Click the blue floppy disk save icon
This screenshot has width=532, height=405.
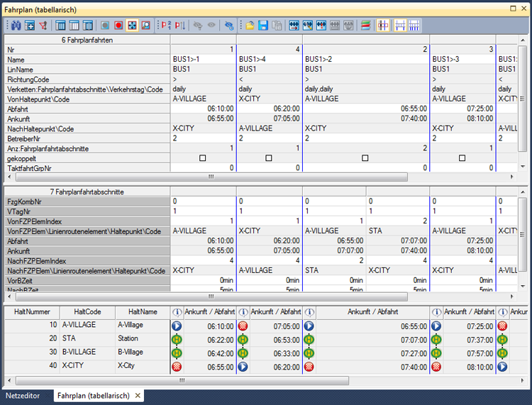click(263, 25)
